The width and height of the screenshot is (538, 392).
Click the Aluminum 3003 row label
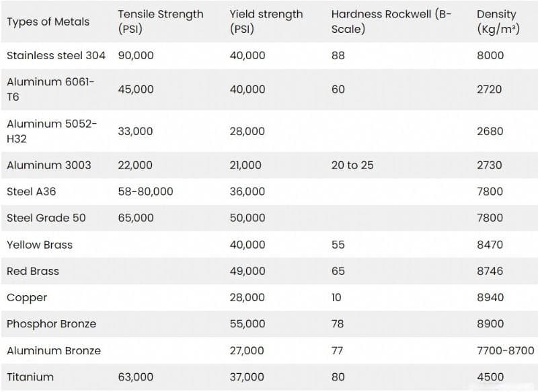coord(49,165)
